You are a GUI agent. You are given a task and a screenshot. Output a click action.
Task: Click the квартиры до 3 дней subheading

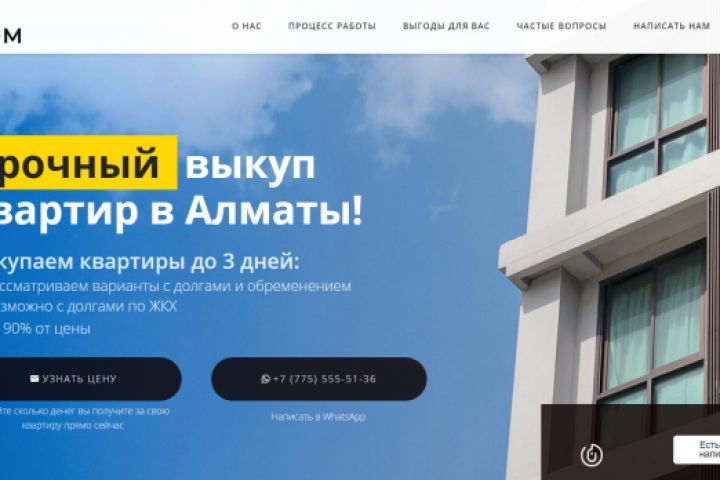189,262
